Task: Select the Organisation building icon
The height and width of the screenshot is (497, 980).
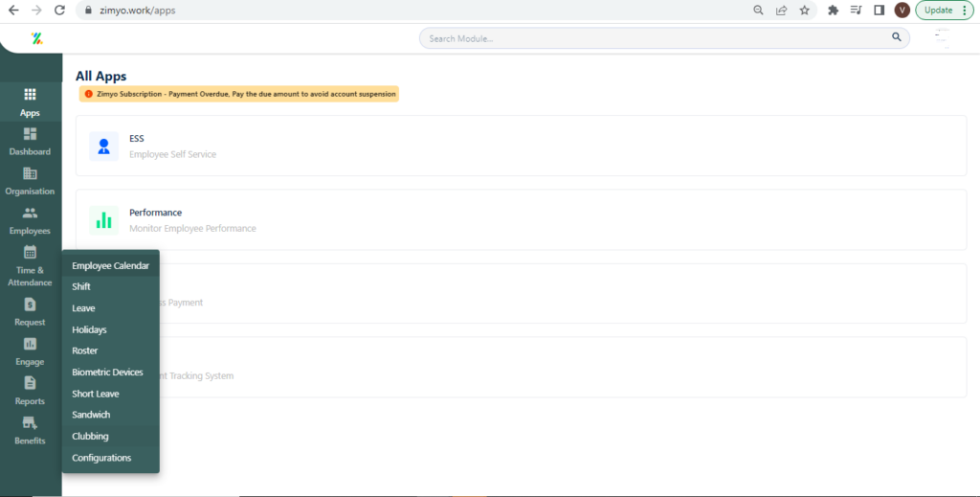Action: (x=30, y=173)
